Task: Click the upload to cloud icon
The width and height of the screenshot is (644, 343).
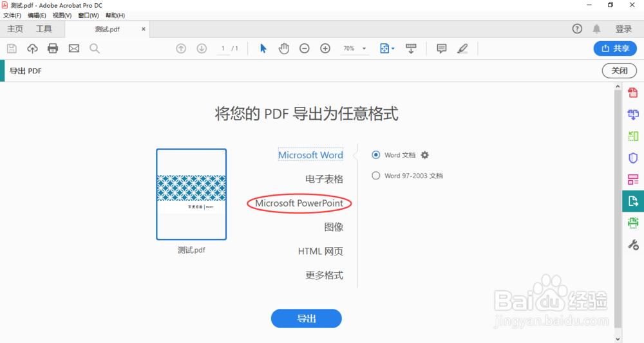Action: [x=32, y=48]
